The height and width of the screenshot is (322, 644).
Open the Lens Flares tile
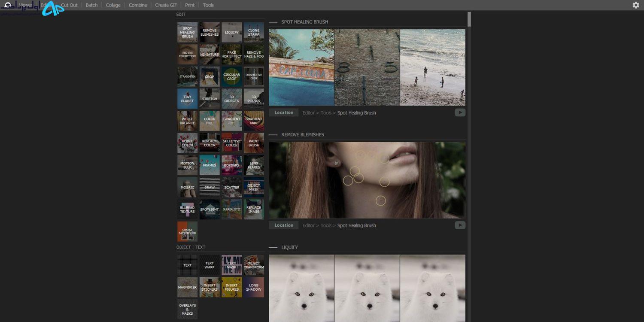pos(254,165)
